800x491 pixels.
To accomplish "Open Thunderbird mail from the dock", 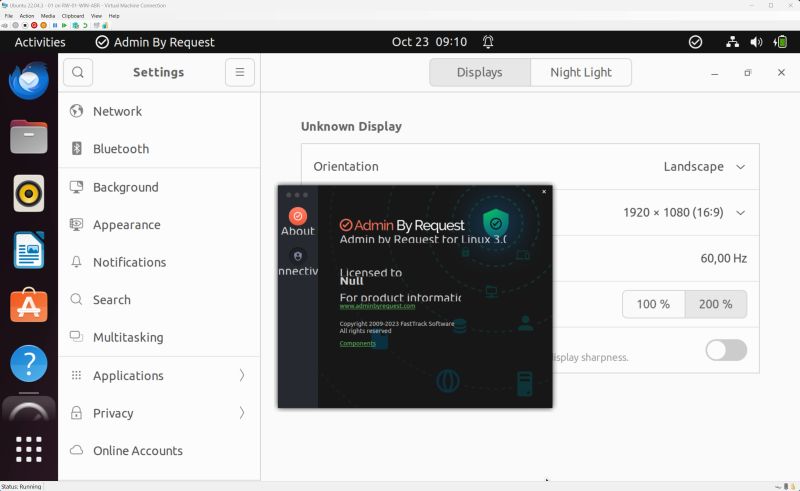I will (x=29, y=80).
